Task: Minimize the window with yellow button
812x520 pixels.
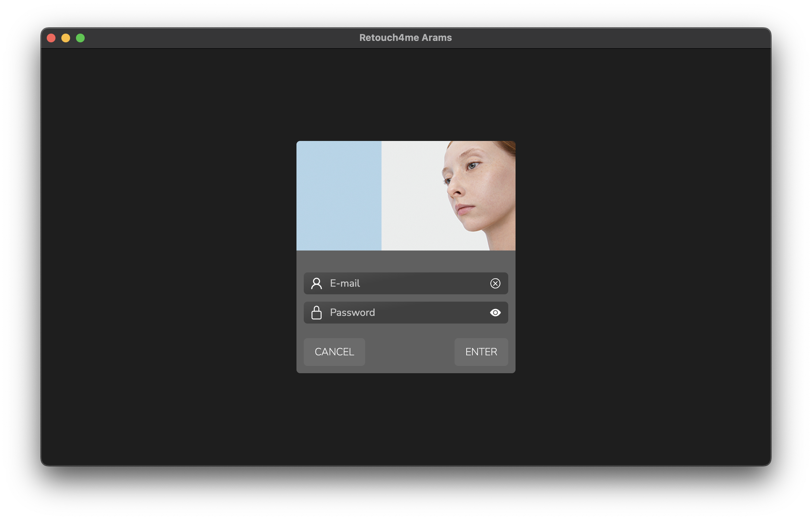Action: [66, 38]
